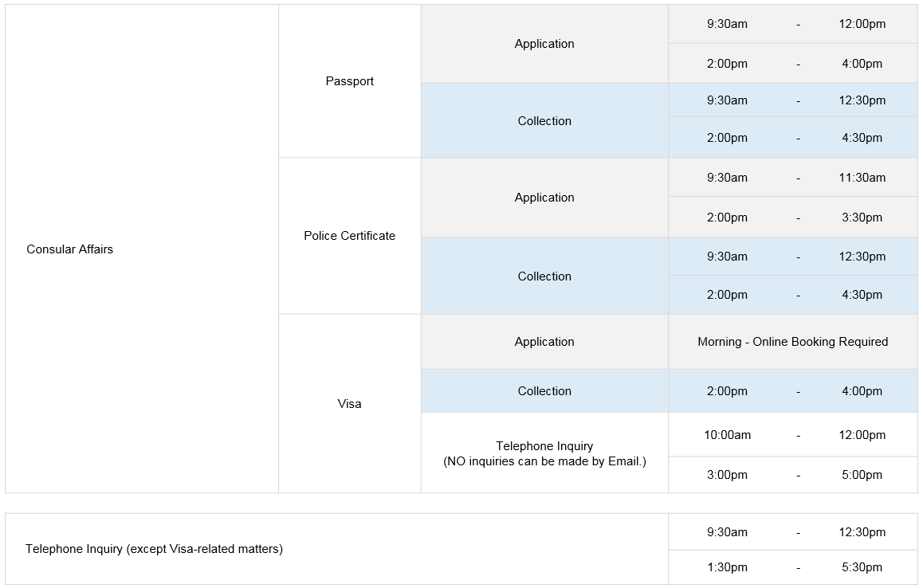923x588 pixels.
Task: Select the Passport category cell
Action: (349, 81)
